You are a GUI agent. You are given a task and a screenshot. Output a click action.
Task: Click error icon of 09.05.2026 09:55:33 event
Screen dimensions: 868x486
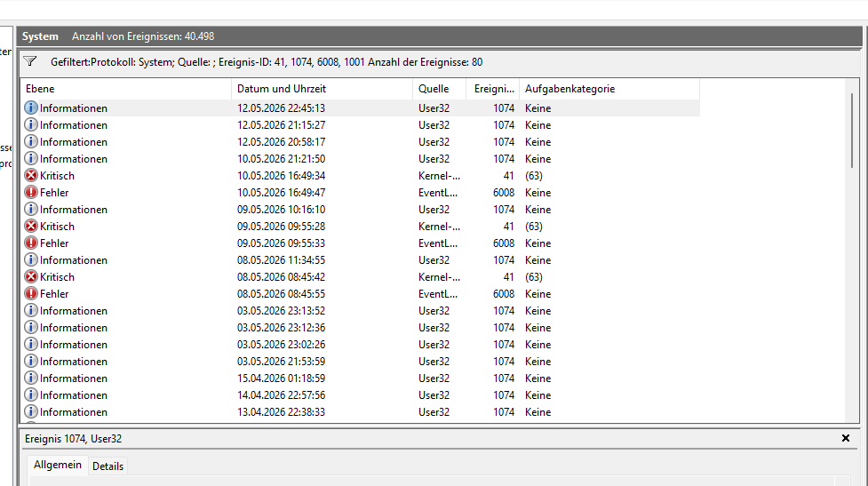pos(31,243)
